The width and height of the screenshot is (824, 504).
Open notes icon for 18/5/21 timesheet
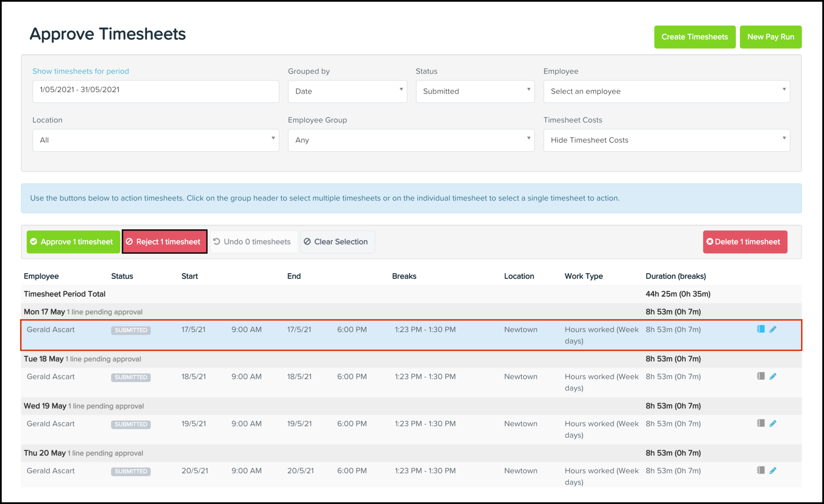(x=761, y=376)
